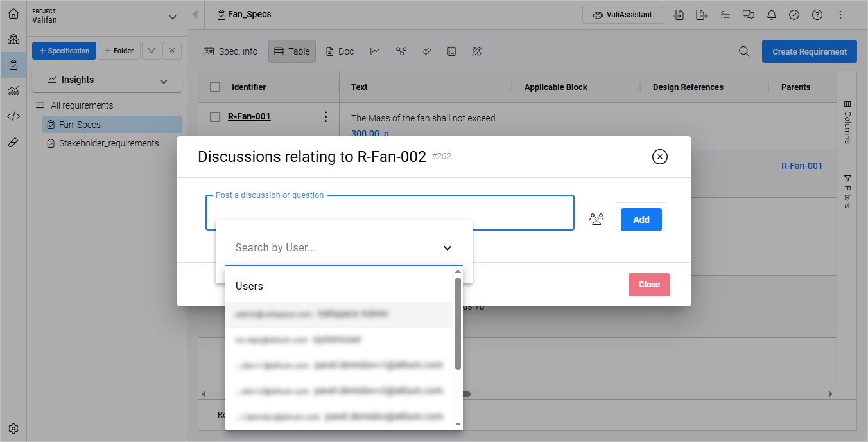Viewport: 868px width, 442px height.
Task: Open settings gear in left sidebar
Action: (x=13, y=429)
